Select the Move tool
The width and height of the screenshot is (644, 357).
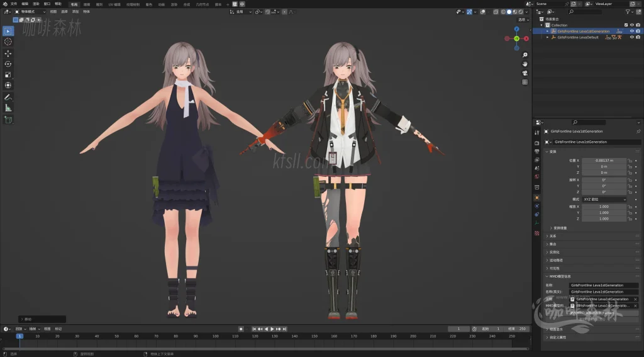8,54
